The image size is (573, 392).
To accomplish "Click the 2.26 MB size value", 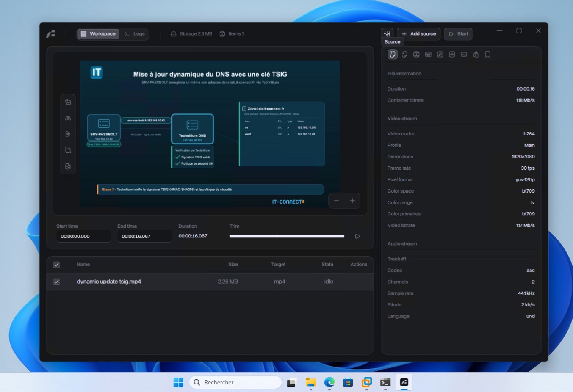I will click(228, 282).
